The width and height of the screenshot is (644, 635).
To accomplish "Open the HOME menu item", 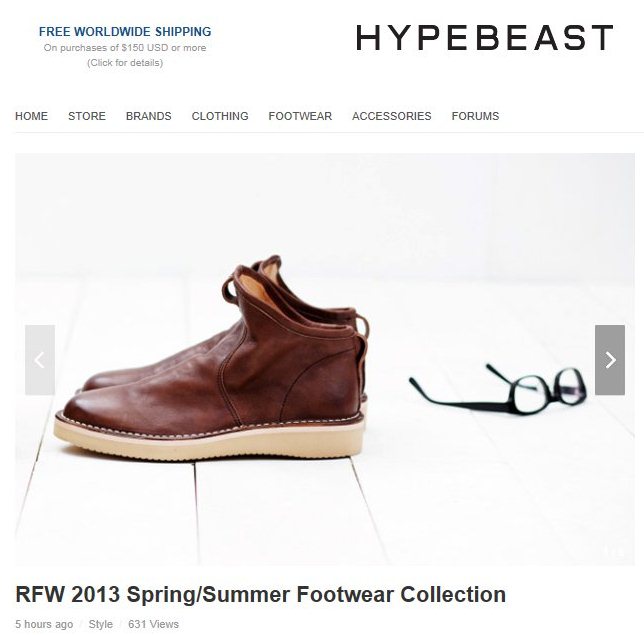I will [32, 116].
